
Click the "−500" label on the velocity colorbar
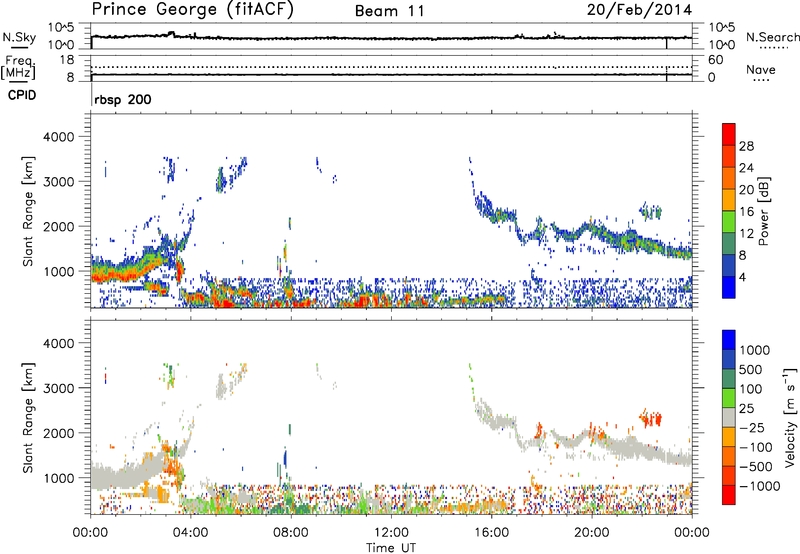(x=755, y=467)
